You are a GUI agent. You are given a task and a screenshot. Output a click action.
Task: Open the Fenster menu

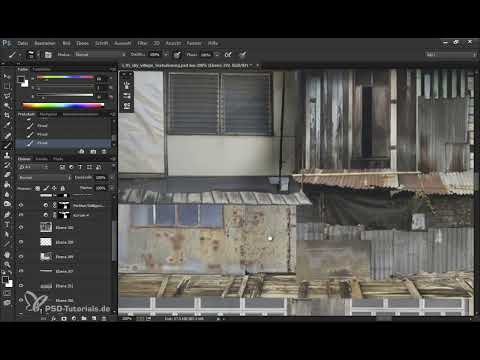(194, 43)
